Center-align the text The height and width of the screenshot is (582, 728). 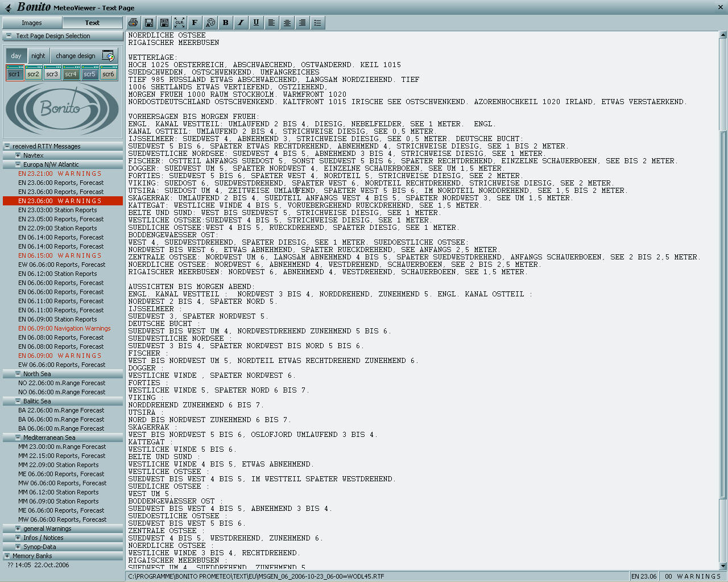click(287, 23)
